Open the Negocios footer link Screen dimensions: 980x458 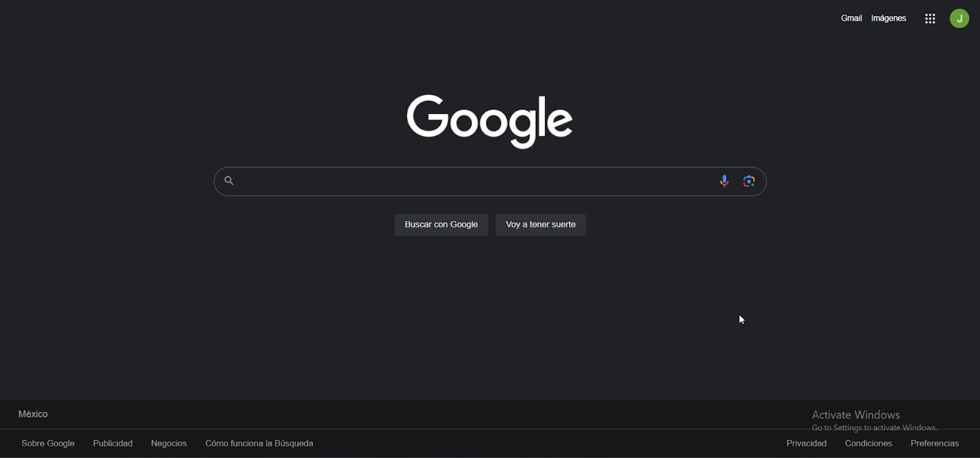point(169,443)
